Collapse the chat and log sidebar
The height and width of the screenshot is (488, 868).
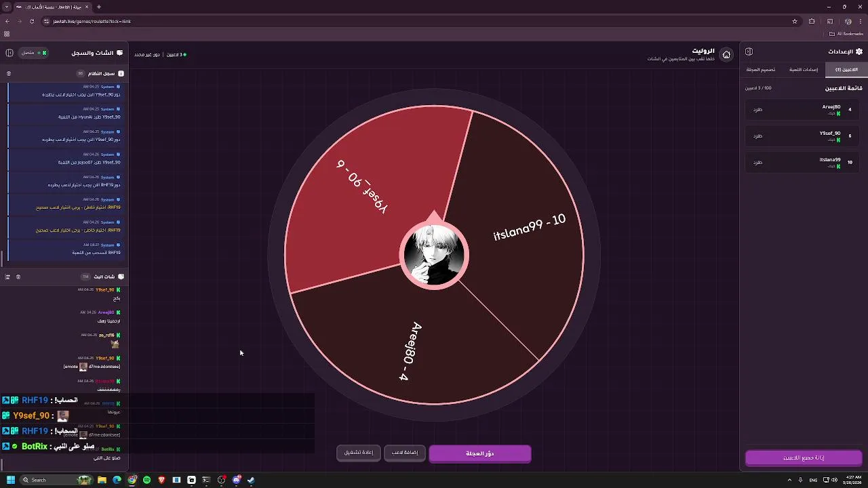[9, 53]
